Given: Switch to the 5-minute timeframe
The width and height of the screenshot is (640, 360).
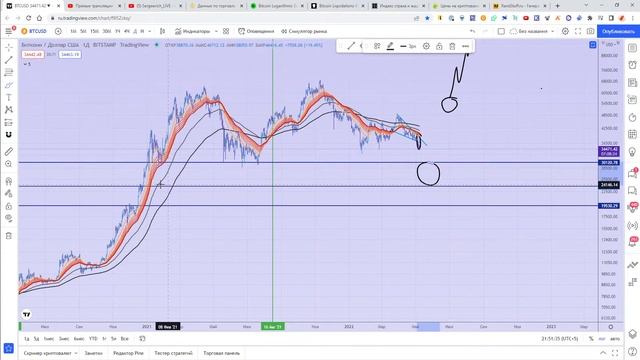Looking at the screenshot, I should 83,31.
